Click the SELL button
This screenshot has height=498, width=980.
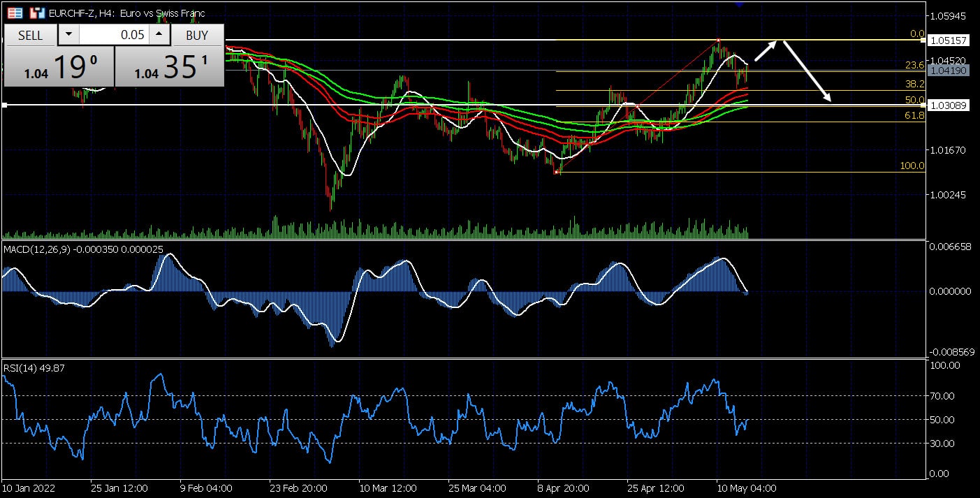(x=30, y=36)
